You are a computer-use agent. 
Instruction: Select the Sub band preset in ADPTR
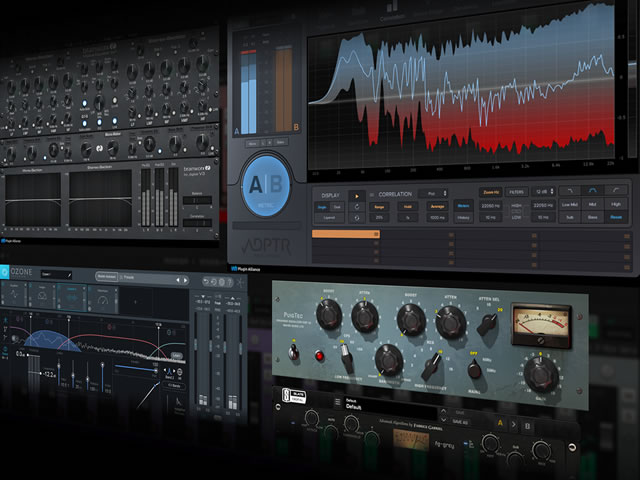(569, 218)
